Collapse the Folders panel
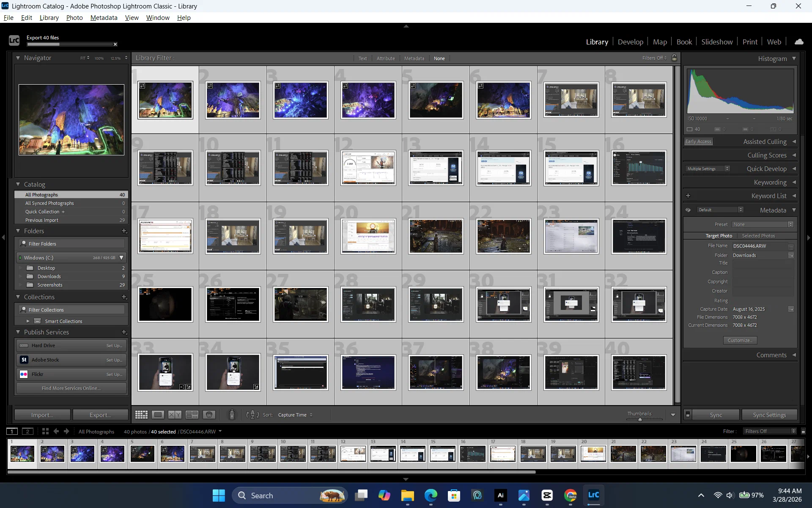 [x=18, y=231]
